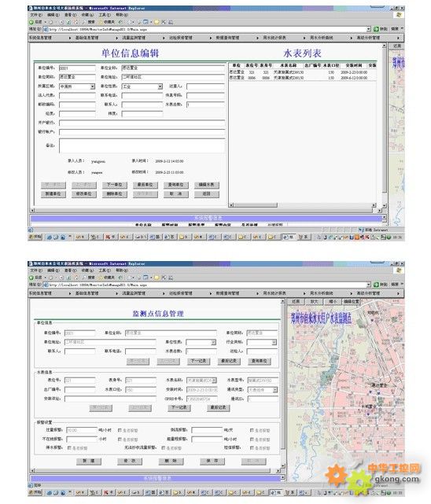The height and width of the screenshot is (504, 431).
Task: Click 删除单位 button
Action: pos(114,194)
